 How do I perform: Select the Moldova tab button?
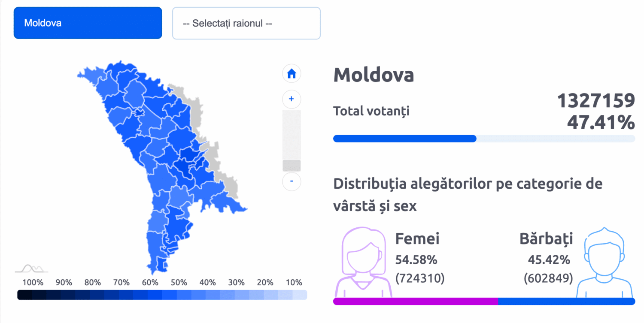click(88, 23)
